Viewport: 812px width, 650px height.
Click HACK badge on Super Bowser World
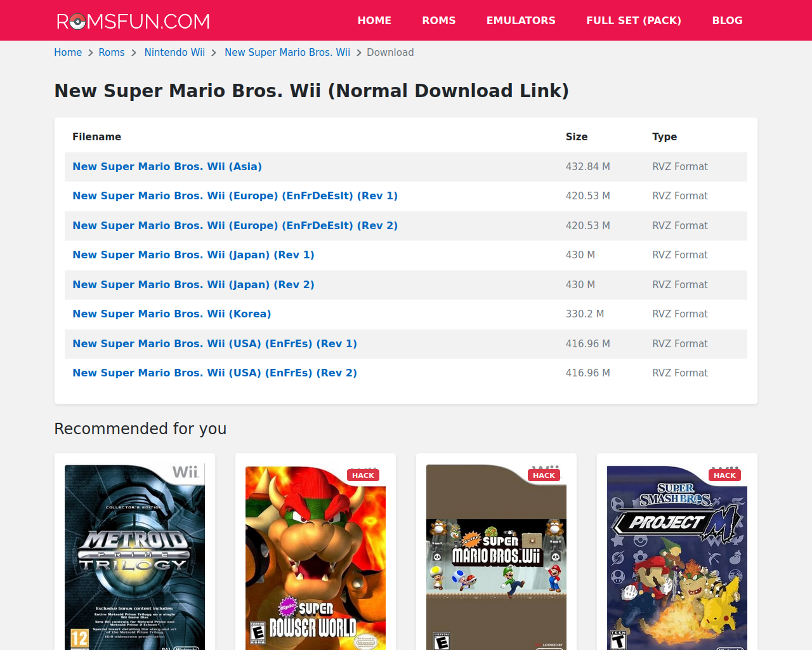363,475
